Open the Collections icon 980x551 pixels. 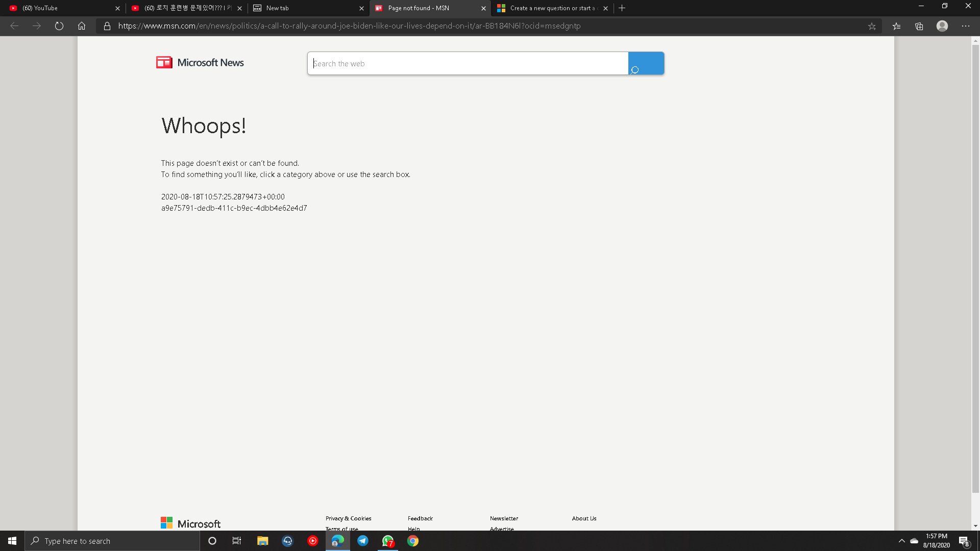pos(919,26)
